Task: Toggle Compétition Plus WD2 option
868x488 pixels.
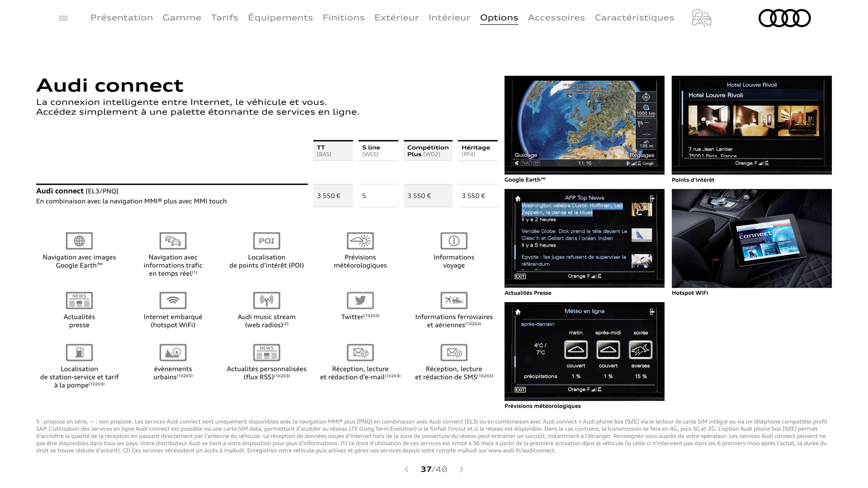Action: (x=427, y=150)
